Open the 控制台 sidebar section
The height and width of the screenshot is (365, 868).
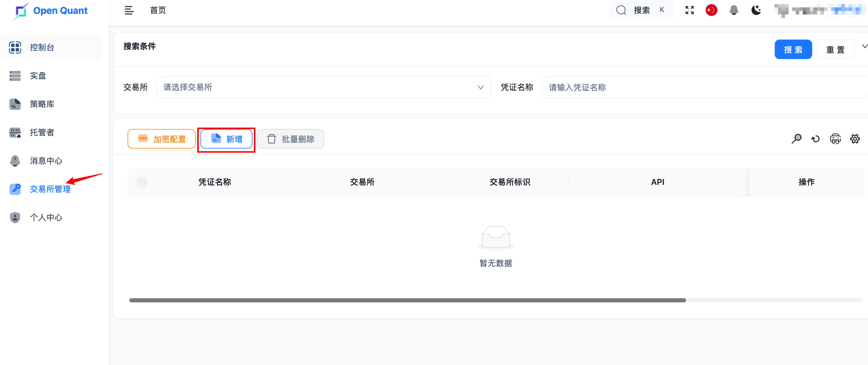(42, 47)
